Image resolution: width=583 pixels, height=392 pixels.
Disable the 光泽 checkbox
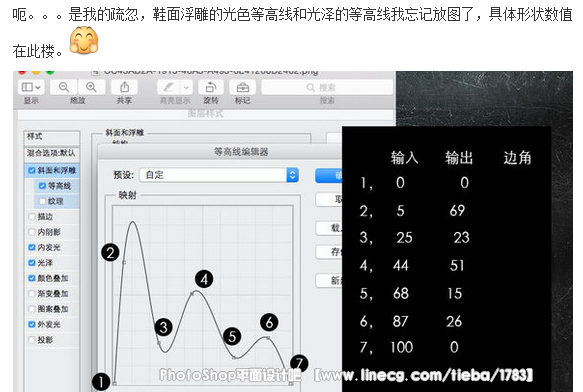click(x=32, y=263)
